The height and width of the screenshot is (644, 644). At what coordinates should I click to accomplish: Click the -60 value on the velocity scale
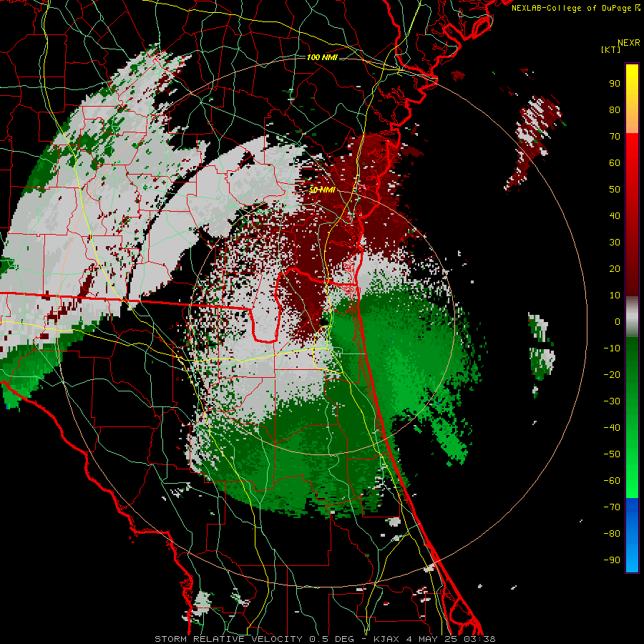[x=612, y=481]
